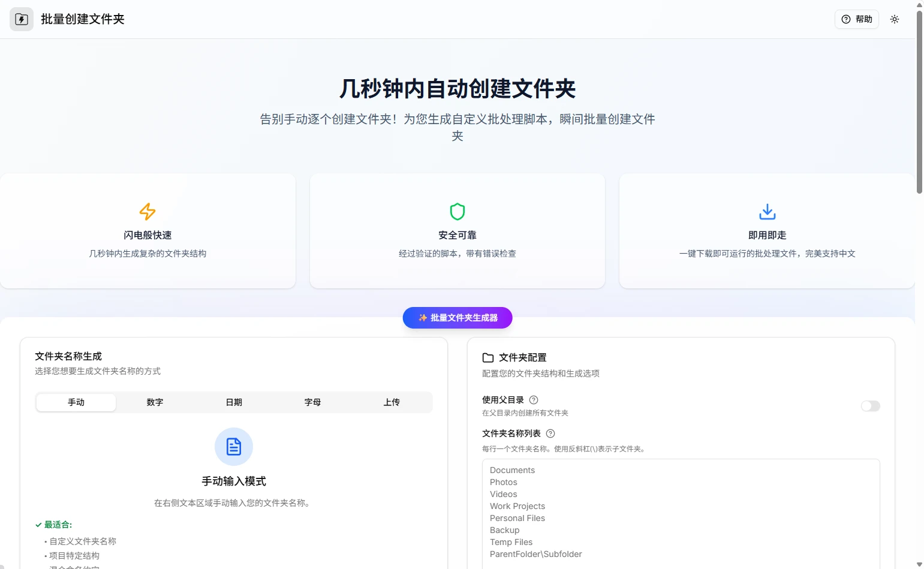924x569 pixels.
Task: Open the 帮助 help button
Action: pos(856,19)
